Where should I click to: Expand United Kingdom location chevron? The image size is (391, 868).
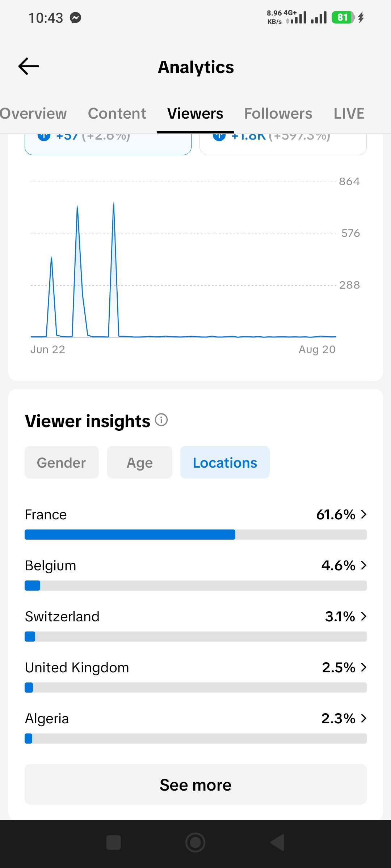[363, 667]
